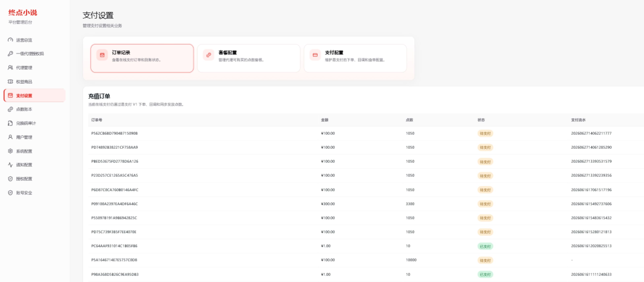Image resolution: width=644 pixels, height=282 pixels.
Task: Select the 代理管理 users icon
Action: click(x=10, y=67)
